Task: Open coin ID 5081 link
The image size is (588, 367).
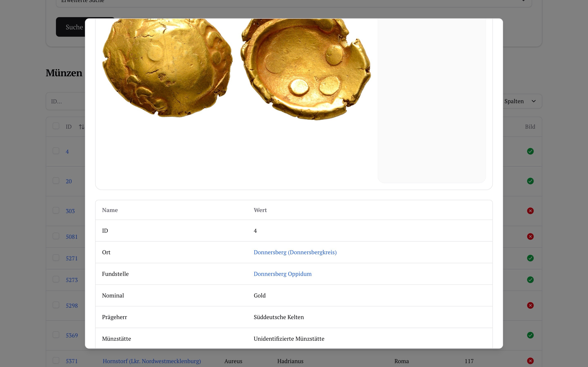Action: coord(72,237)
